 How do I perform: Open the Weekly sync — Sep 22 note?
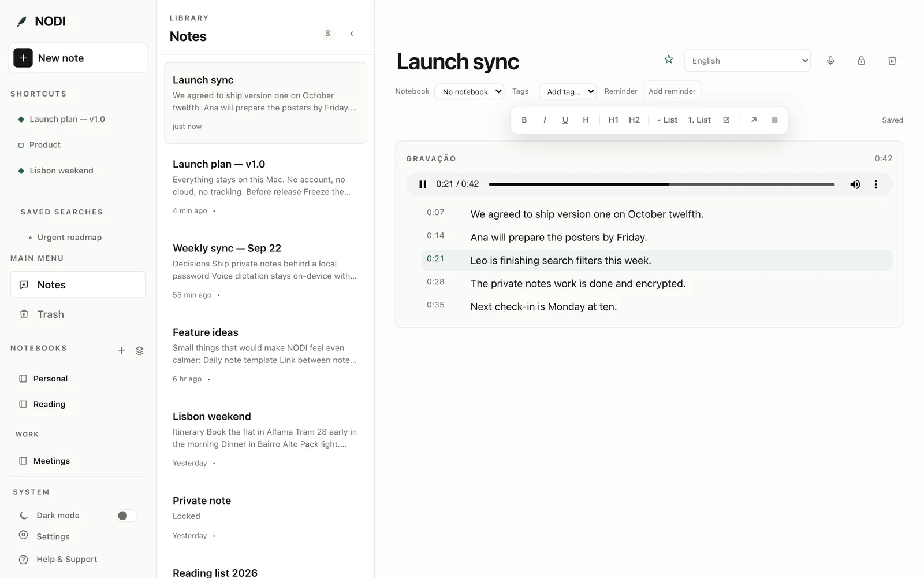(265, 271)
